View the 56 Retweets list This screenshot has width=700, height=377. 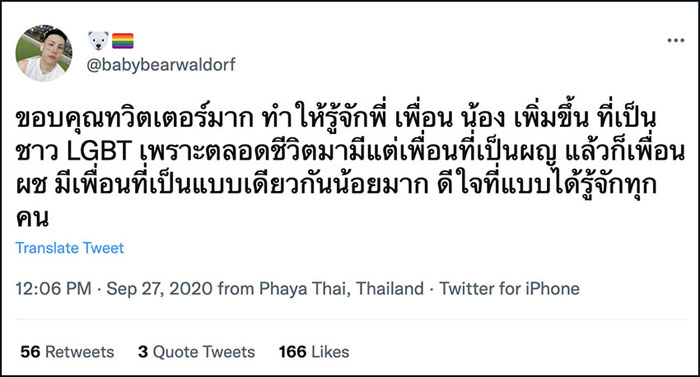[x=67, y=352]
